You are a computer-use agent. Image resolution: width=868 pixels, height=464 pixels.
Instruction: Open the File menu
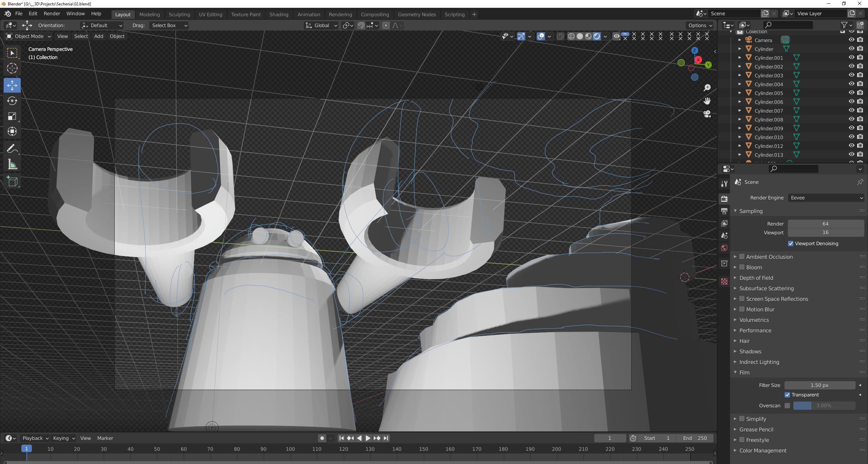19,14
